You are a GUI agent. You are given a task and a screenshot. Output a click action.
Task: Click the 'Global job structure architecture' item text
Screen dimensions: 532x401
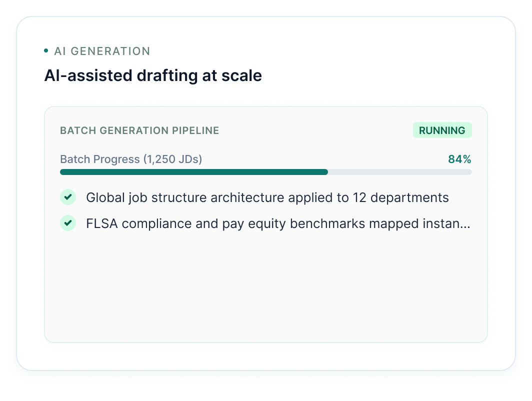(x=267, y=197)
